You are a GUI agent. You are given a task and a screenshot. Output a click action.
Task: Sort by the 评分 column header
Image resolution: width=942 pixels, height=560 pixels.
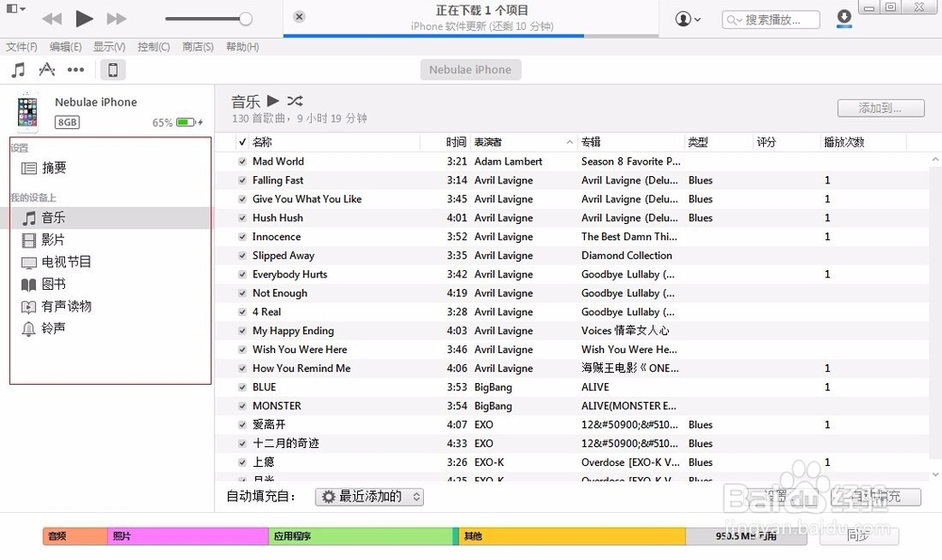click(766, 142)
